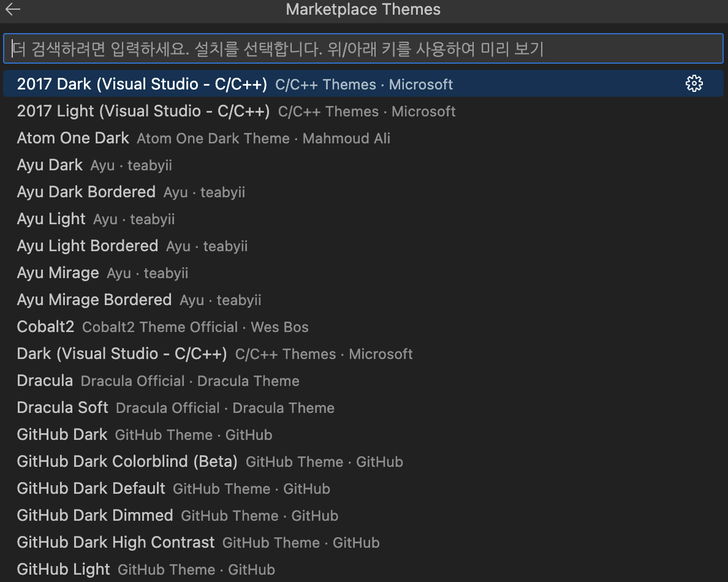The image size is (728, 582).
Task: Pick the Dracula Soft theme
Action: click(62, 407)
